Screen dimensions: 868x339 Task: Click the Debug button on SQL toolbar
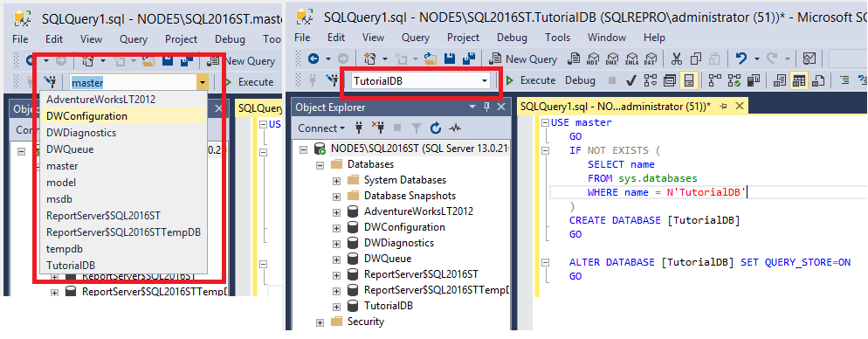pos(580,81)
